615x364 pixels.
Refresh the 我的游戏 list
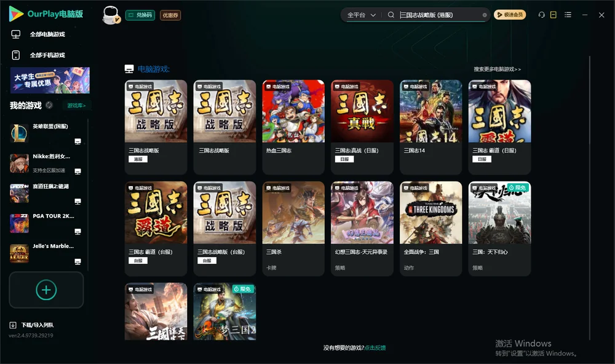[x=49, y=105]
